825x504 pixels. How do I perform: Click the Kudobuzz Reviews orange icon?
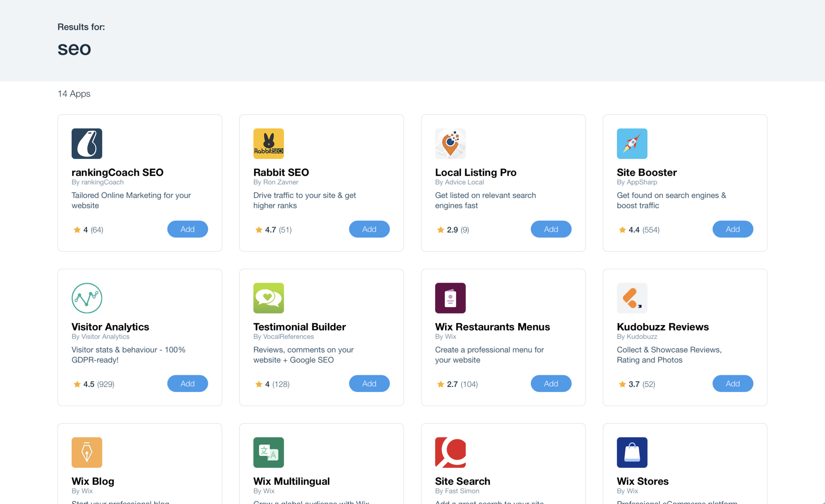[x=632, y=298]
